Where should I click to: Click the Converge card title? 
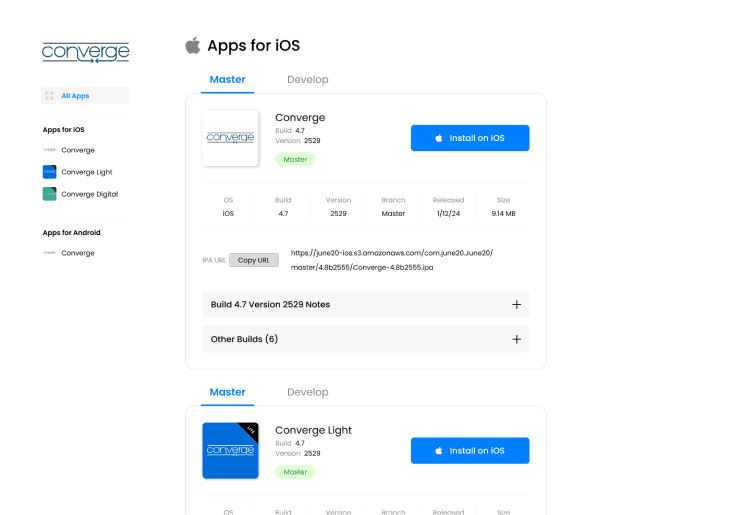[300, 118]
